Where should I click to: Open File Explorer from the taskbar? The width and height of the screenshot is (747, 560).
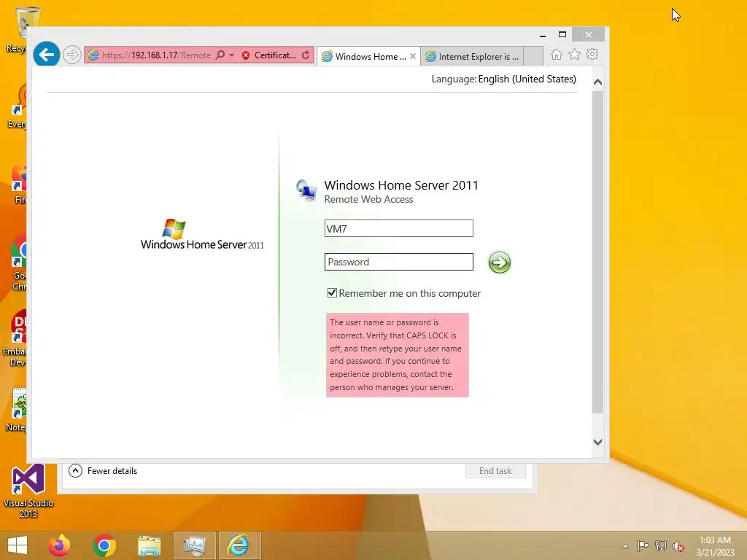[x=149, y=545]
